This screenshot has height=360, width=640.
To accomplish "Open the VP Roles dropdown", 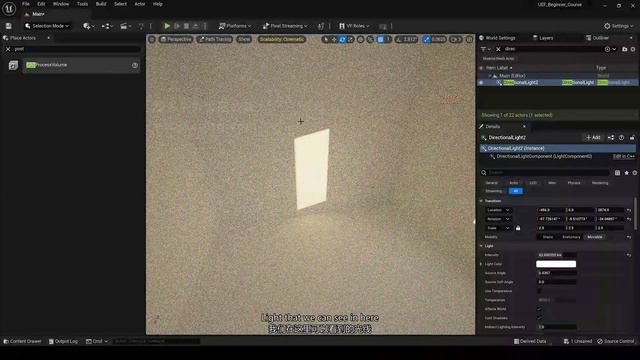I will click(354, 26).
